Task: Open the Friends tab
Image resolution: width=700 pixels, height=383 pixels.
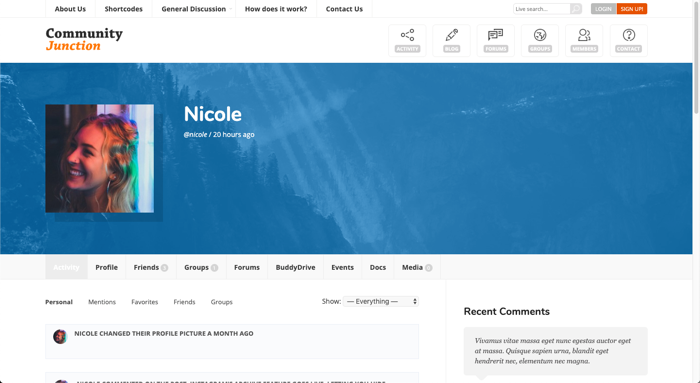Action: click(151, 267)
